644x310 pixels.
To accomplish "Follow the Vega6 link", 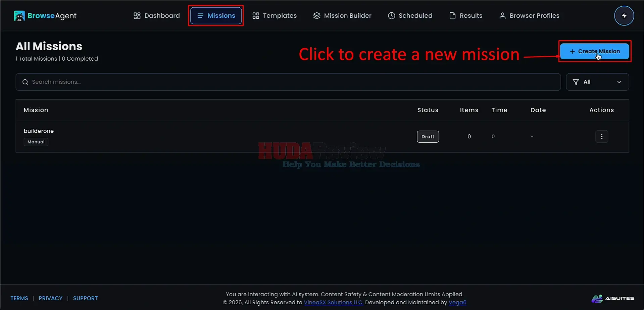I will pos(457,302).
